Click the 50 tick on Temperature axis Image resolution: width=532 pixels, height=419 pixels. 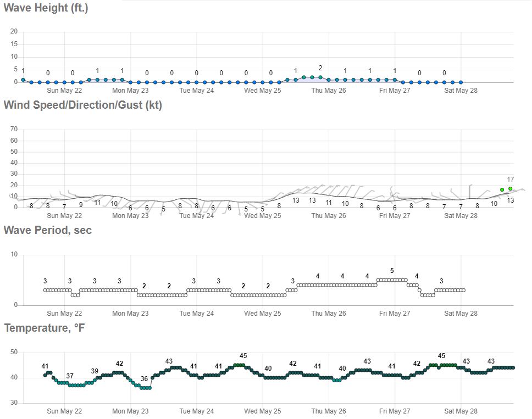coord(14,352)
